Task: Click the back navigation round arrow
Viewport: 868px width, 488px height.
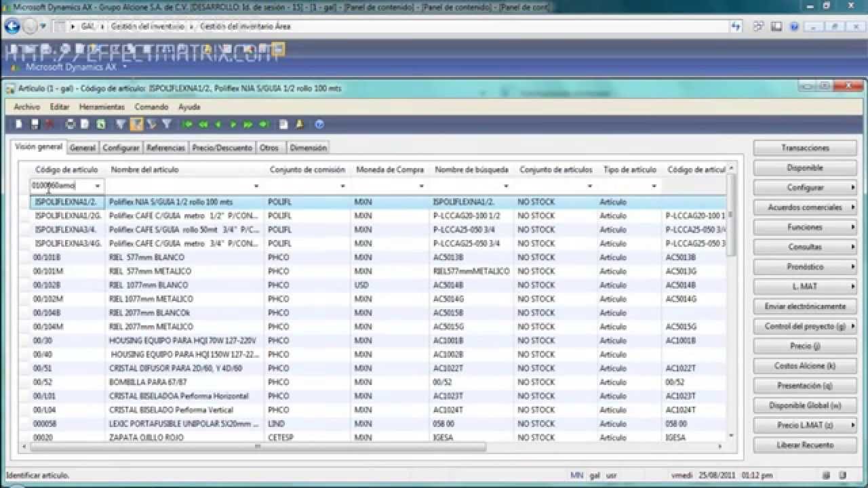Action: pos(12,26)
